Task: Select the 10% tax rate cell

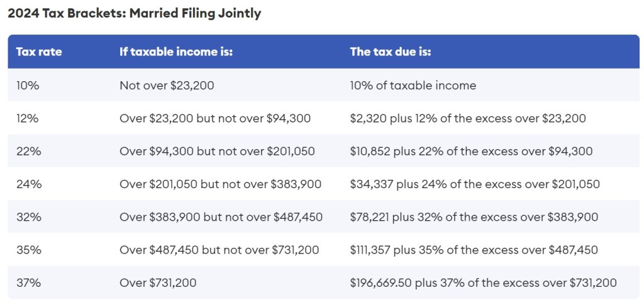Action: [x=28, y=85]
